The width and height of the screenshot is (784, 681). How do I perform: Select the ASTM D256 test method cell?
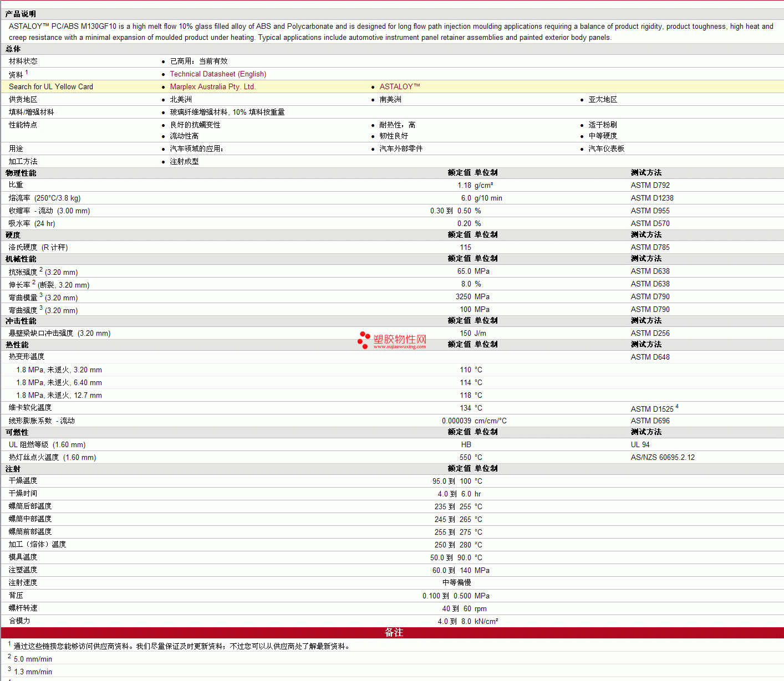point(650,333)
